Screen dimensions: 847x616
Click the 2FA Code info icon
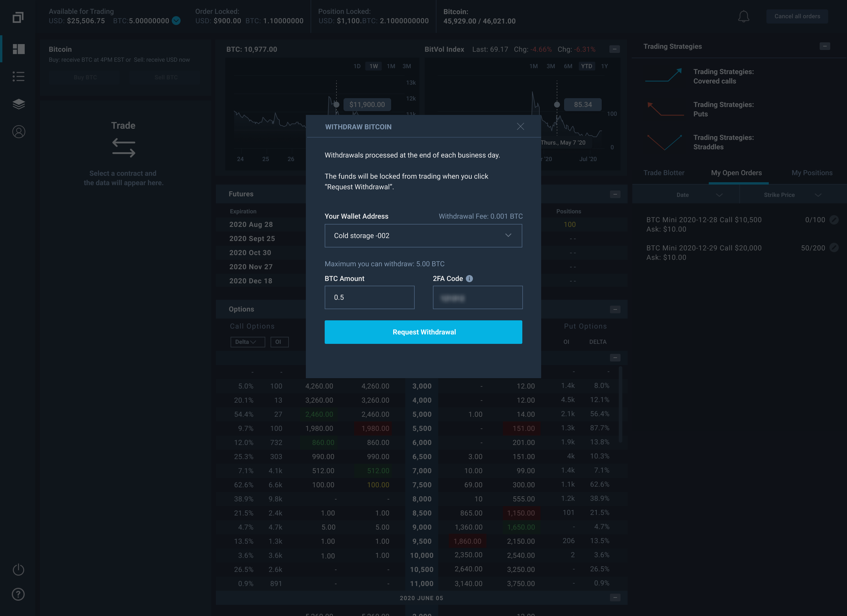click(469, 278)
